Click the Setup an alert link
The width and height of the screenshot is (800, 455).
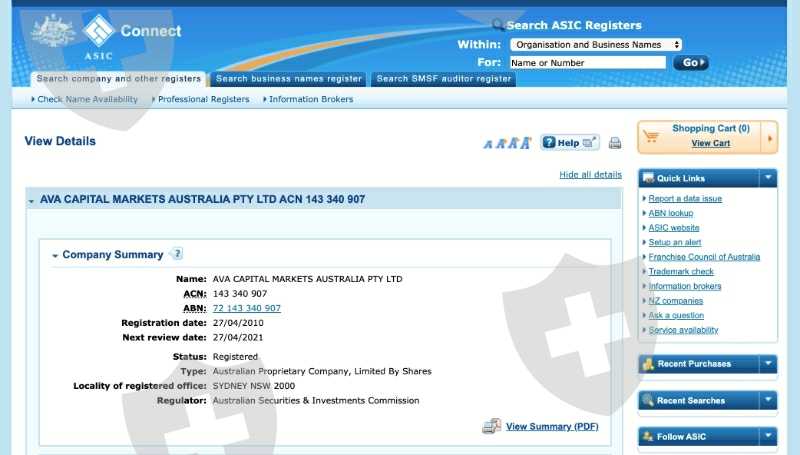674,242
